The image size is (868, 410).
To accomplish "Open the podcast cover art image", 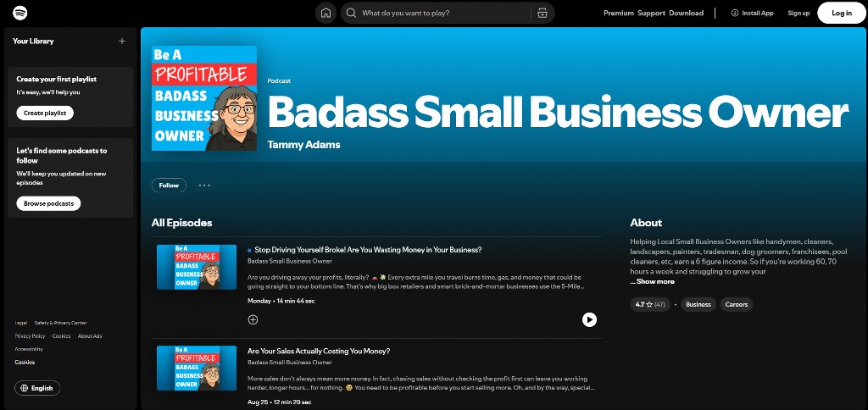I will (x=204, y=98).
